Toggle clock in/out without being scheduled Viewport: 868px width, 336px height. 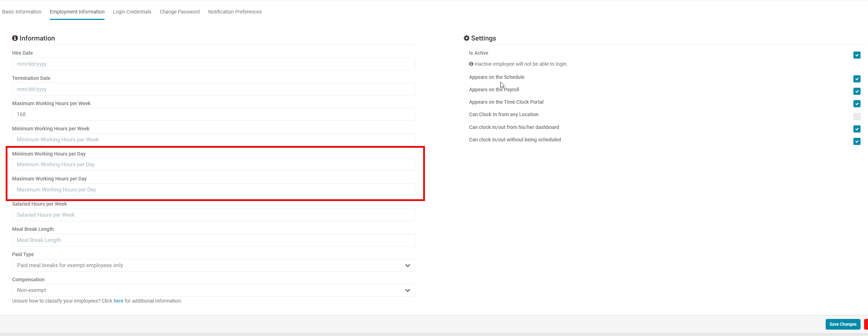[x=857, y=141]
